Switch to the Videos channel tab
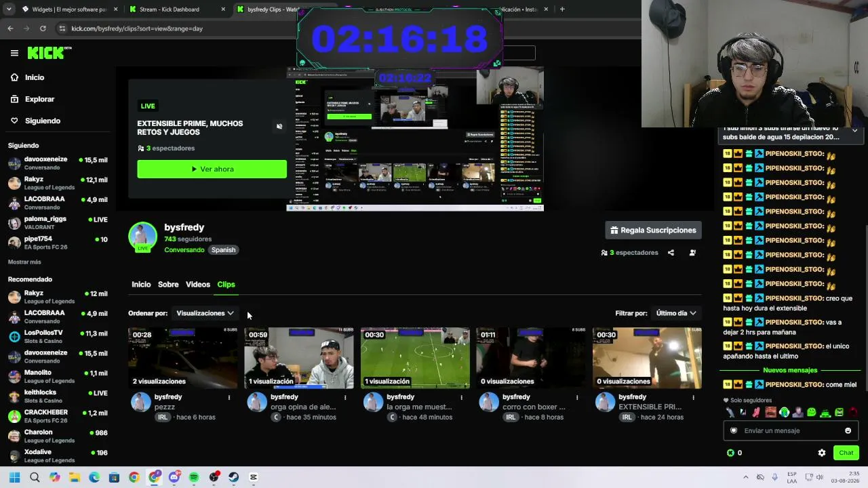The height and width of the screenshot is (488, 868). click(198, 285)
